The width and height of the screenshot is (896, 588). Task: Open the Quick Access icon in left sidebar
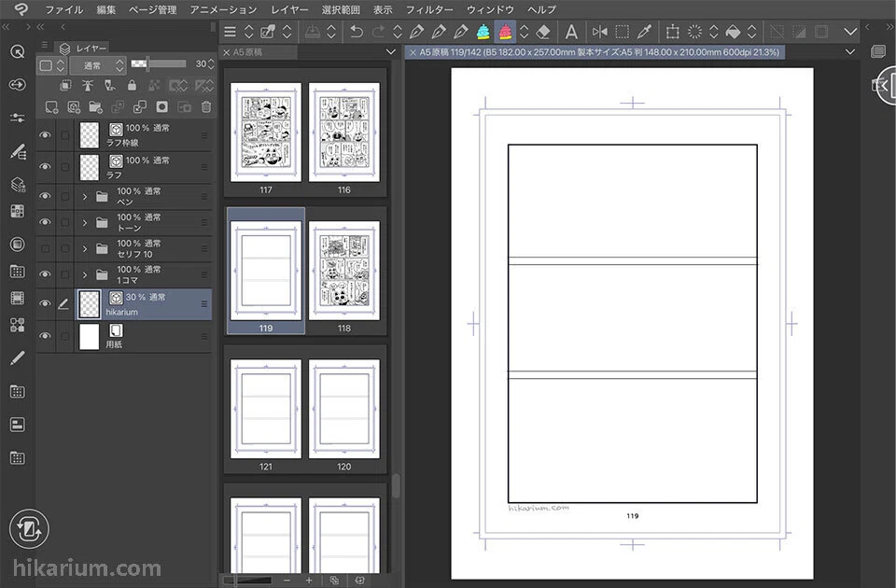(18, 52)
